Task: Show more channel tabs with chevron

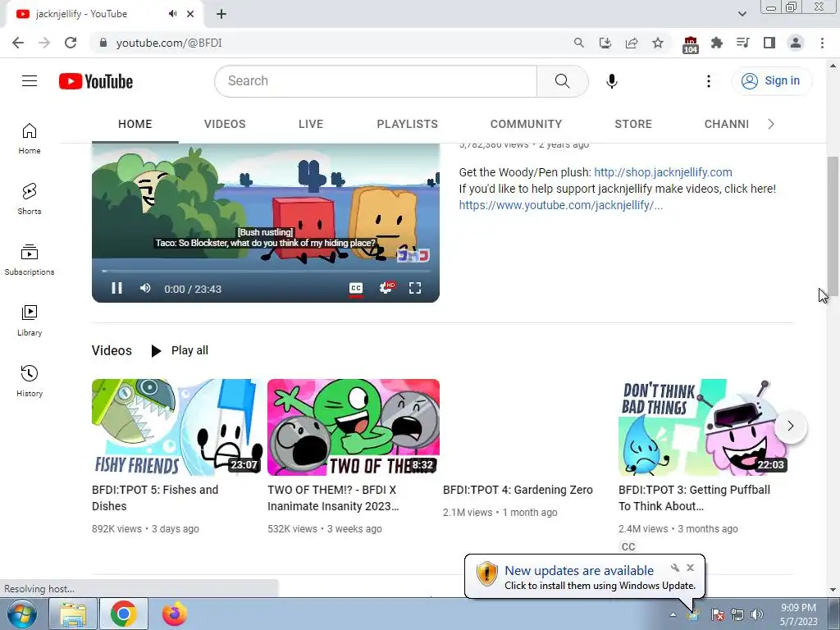Action: (x=771, y=125)
